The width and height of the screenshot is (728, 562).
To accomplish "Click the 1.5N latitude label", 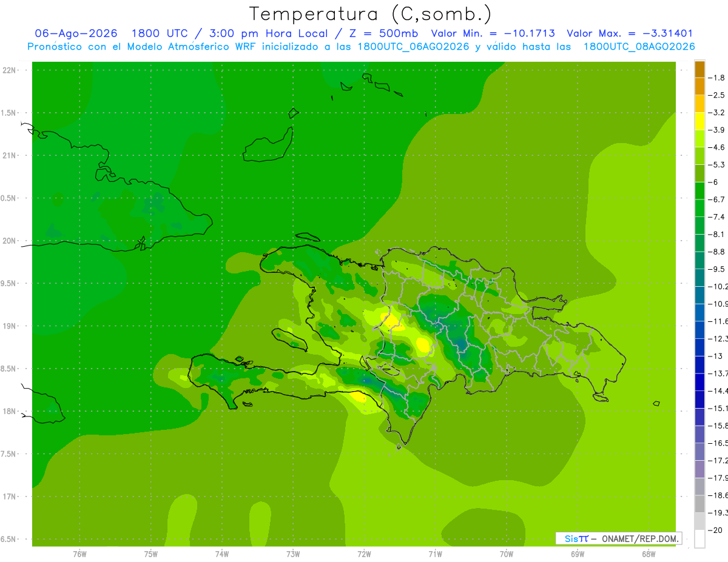I will coord(9,113).
